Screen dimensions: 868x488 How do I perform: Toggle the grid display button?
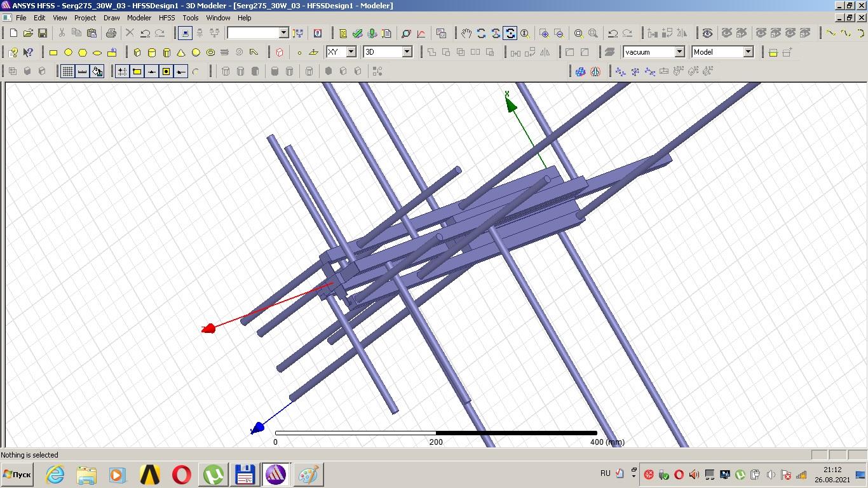pos(67,72)
